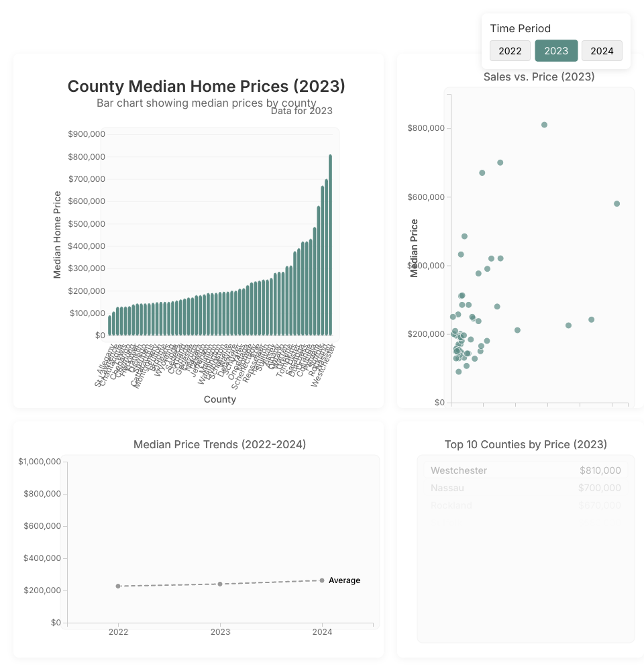The height and width of the screenshot is (671, 644).
Task: Click the 2024 point on Average trend line
Action: (x=322, y=580)
